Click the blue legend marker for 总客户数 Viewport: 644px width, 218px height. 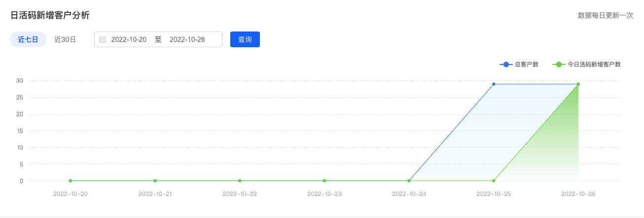(x=506, y=64)
